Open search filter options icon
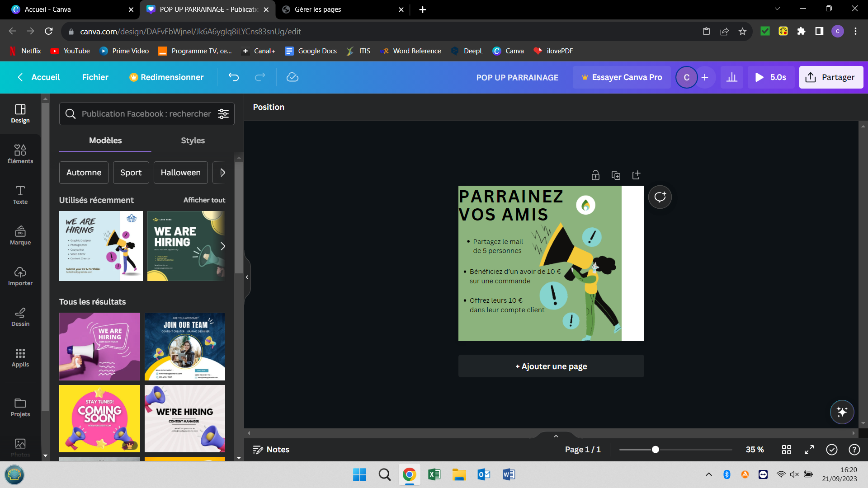 (223, 114)
